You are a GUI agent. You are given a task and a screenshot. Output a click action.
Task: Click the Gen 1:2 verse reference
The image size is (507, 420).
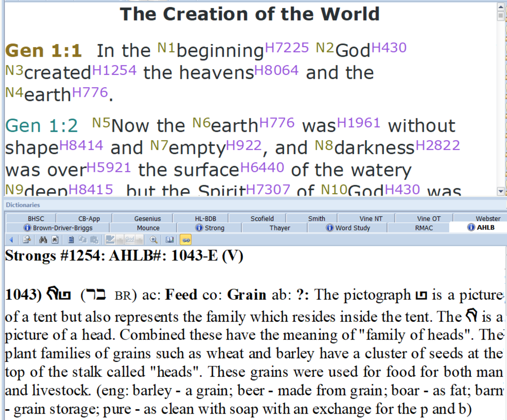41,125
